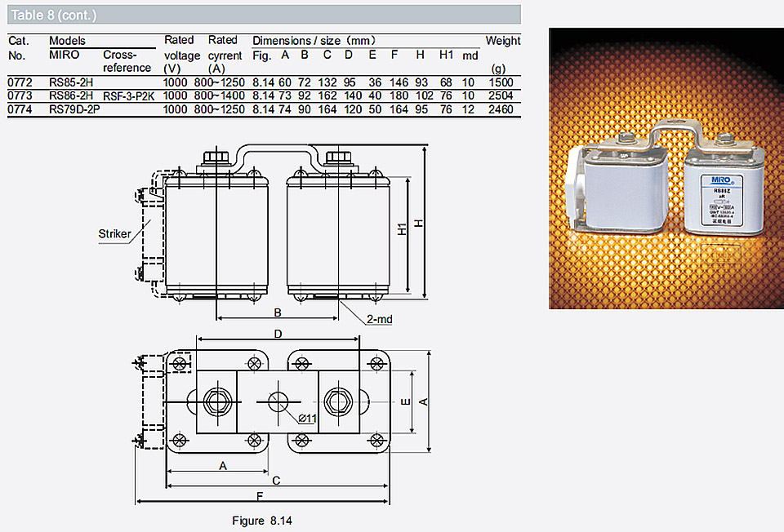784x532 pixels.
Task: Click the weight value "2504"
Action: click(x=501, y=96)
